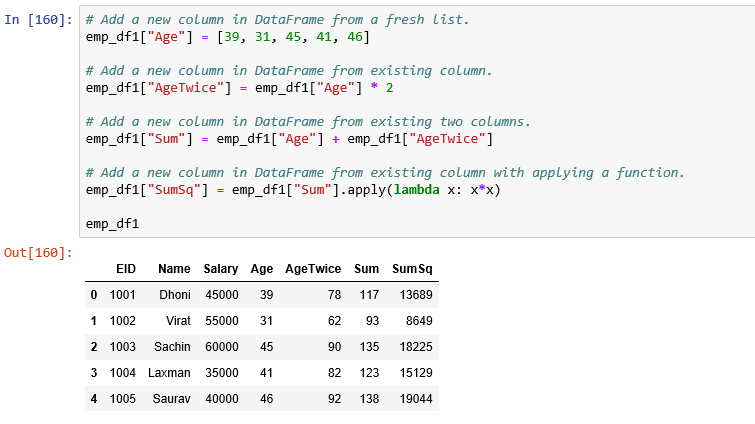Select the Laxman name cell
Screen dimensions: 755x424
169,373
